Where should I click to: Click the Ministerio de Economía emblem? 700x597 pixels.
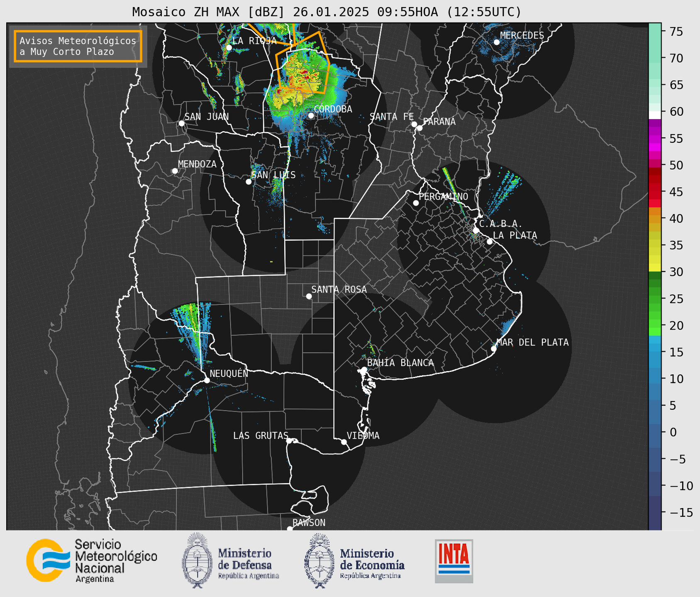pos(319,561)
